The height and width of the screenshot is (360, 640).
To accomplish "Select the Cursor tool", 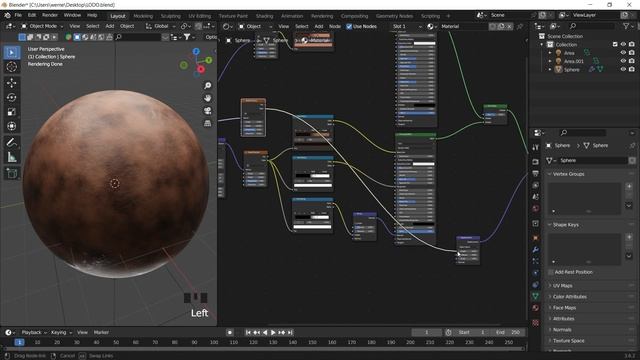I will [x=12, y=67].
